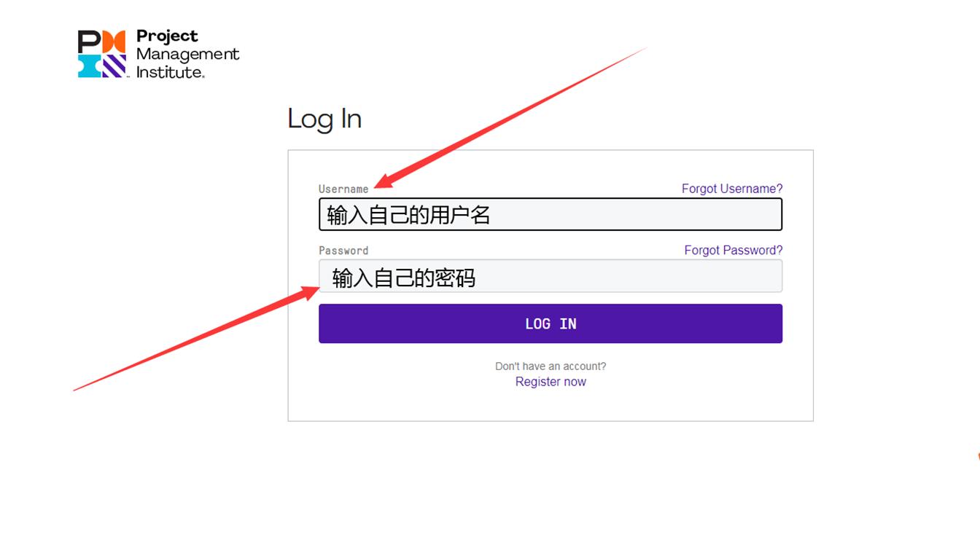The image size is (980, 534).
Task: Click the Password field label
Action: (x=343, y=250)
